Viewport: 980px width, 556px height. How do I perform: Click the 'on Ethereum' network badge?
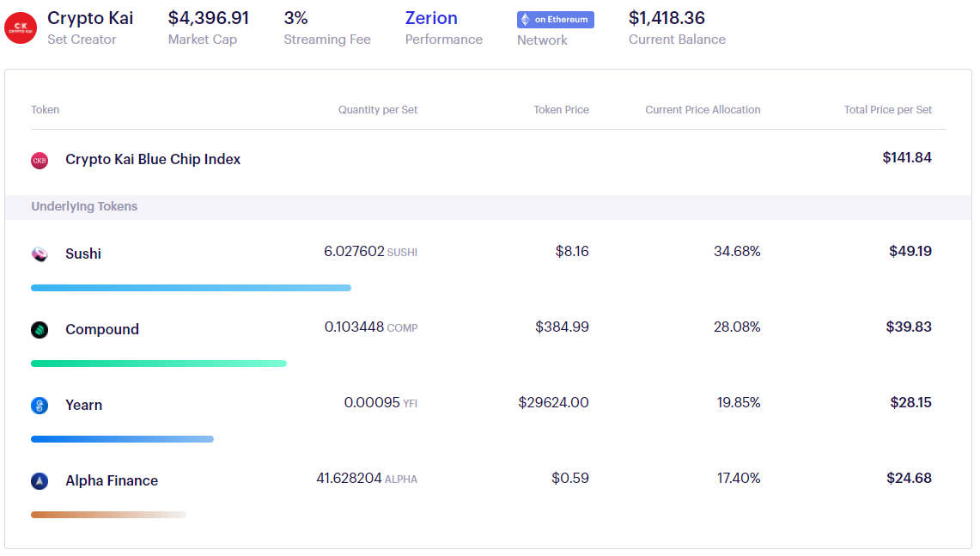556,20
